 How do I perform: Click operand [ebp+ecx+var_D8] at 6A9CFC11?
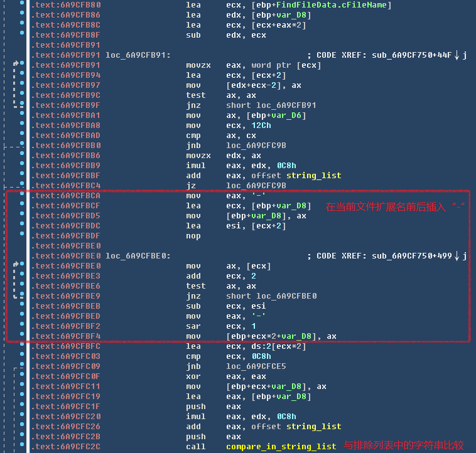pos(266,386)
